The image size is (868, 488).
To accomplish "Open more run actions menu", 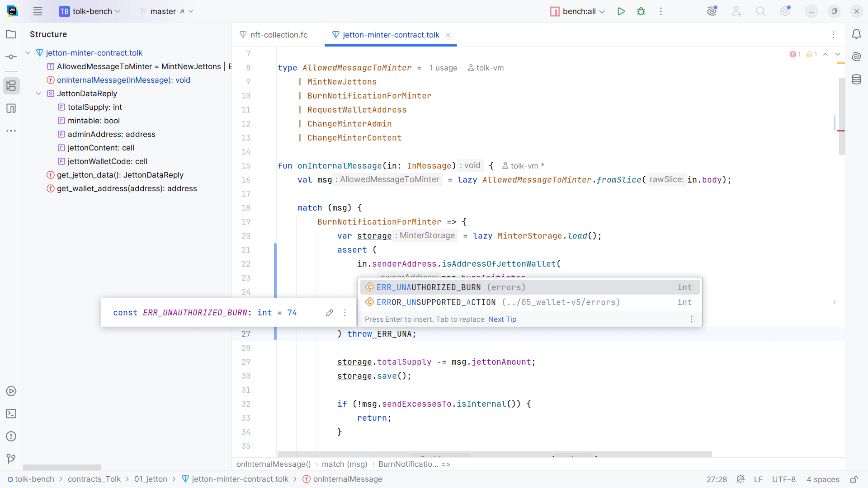I will [661, 11].
